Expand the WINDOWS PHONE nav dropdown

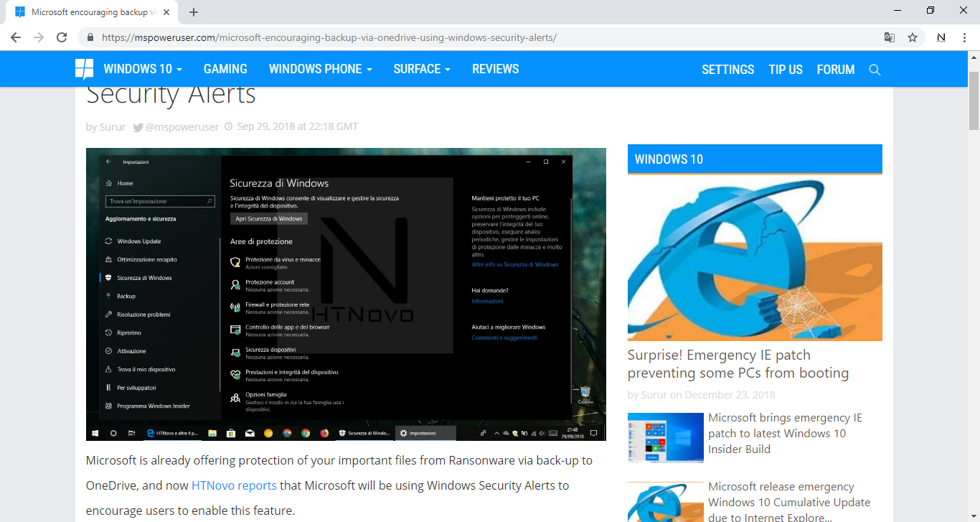click(321, 69)
